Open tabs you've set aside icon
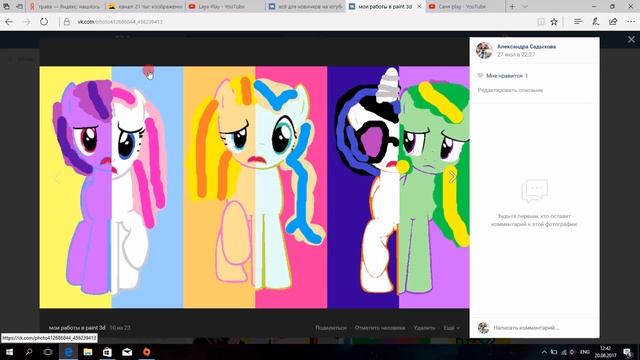 click(x=6, y=7)
